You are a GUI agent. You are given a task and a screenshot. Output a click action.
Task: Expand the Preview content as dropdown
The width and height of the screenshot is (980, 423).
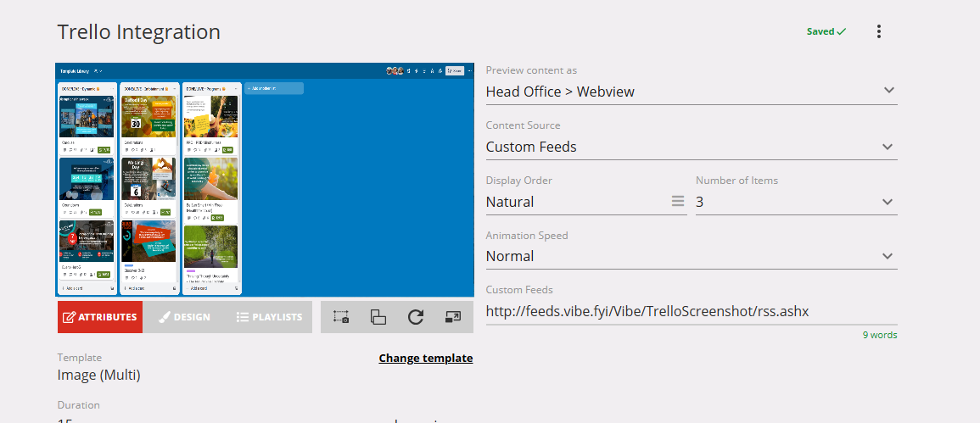[888, 91]
